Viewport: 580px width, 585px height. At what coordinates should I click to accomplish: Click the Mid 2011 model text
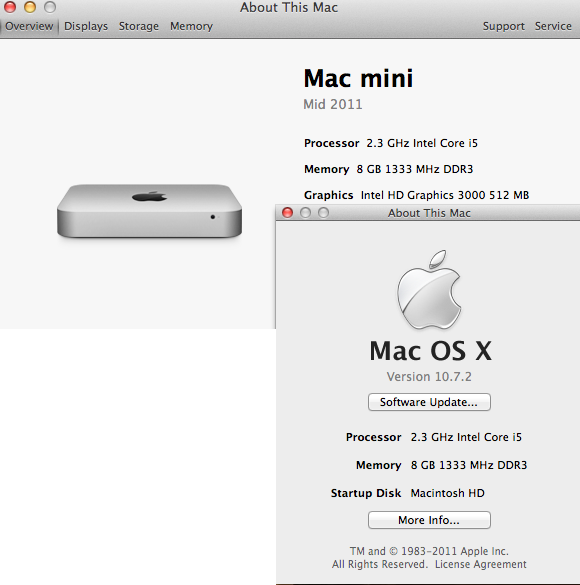click(333, 104)
